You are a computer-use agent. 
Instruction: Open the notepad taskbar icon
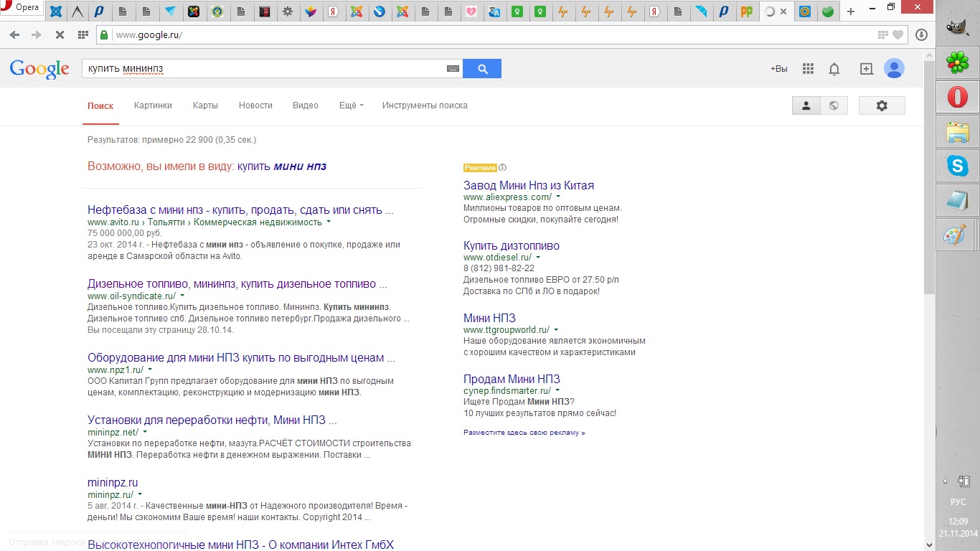pos(957,200)
